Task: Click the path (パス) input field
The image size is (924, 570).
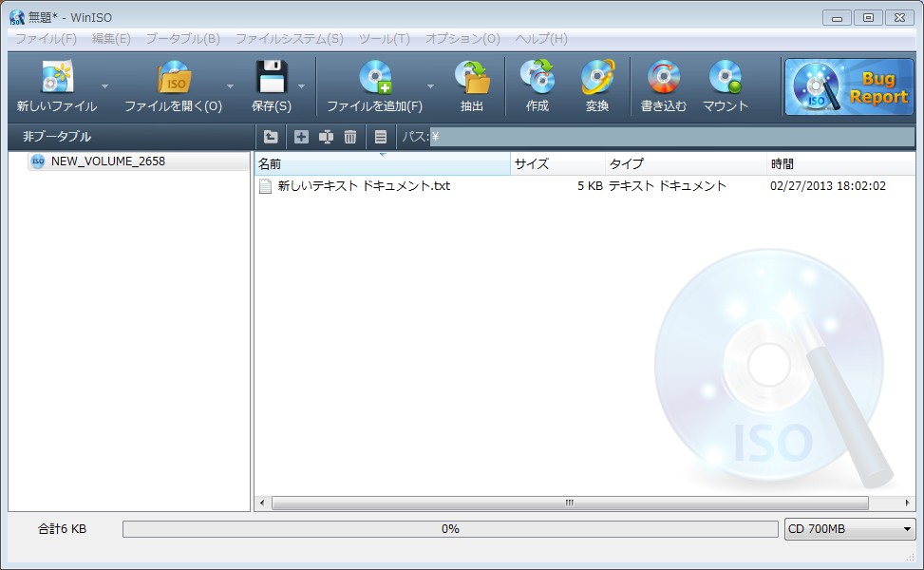Action: click(671, 137)
